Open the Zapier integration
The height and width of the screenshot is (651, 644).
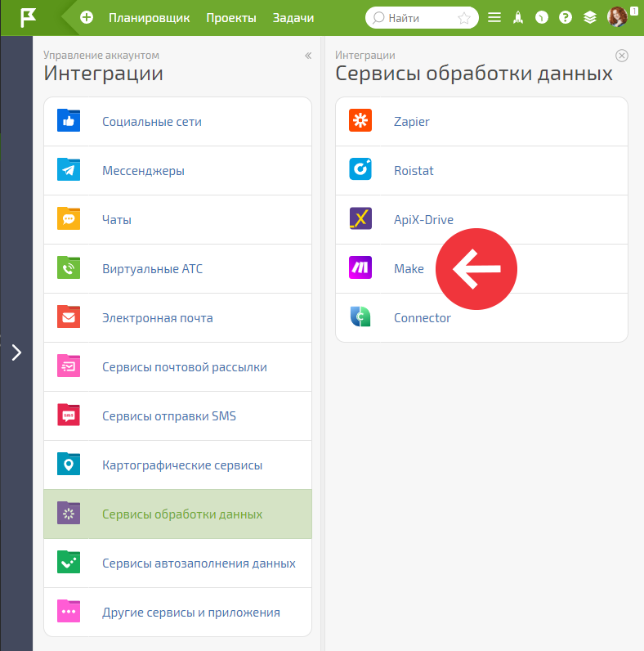coord(481,122)
